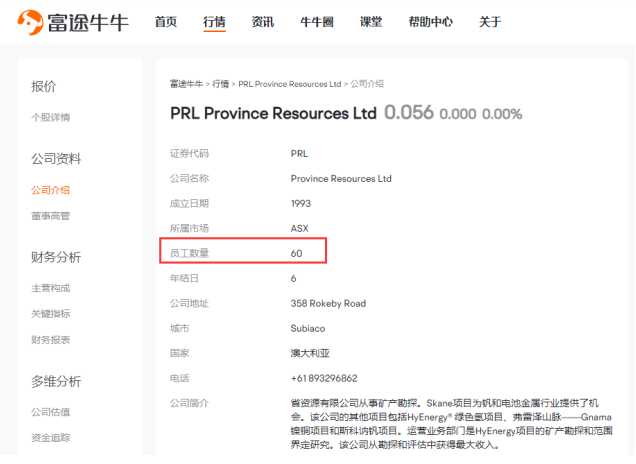Click company name value Province Resources Ltd
This screenshot has height=464, width=636.
coord(341,179)
